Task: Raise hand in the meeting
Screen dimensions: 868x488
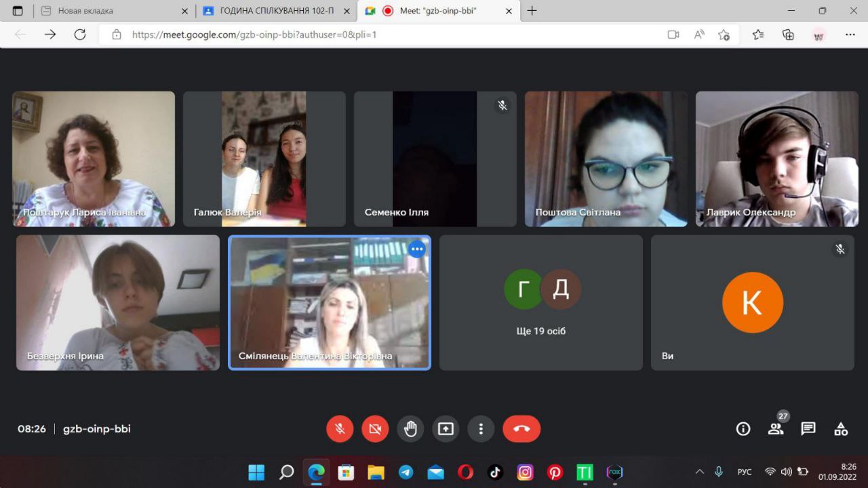Action: (x=410, y=429)
